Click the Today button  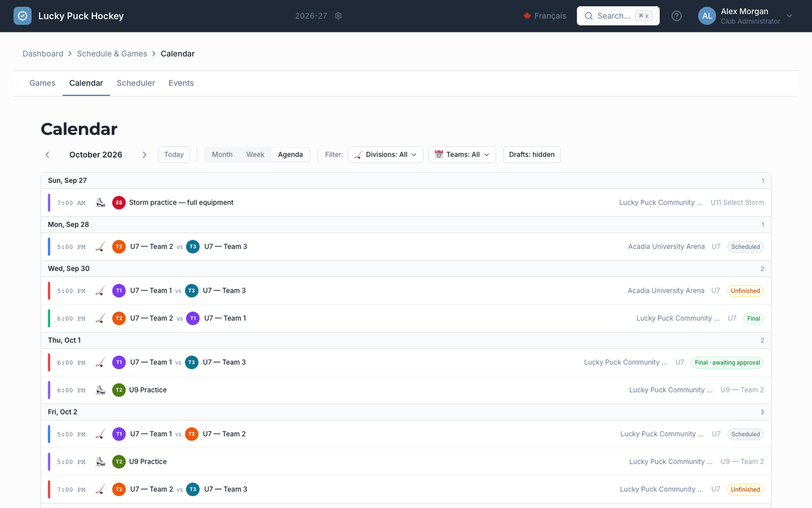(x=174, y=154)
